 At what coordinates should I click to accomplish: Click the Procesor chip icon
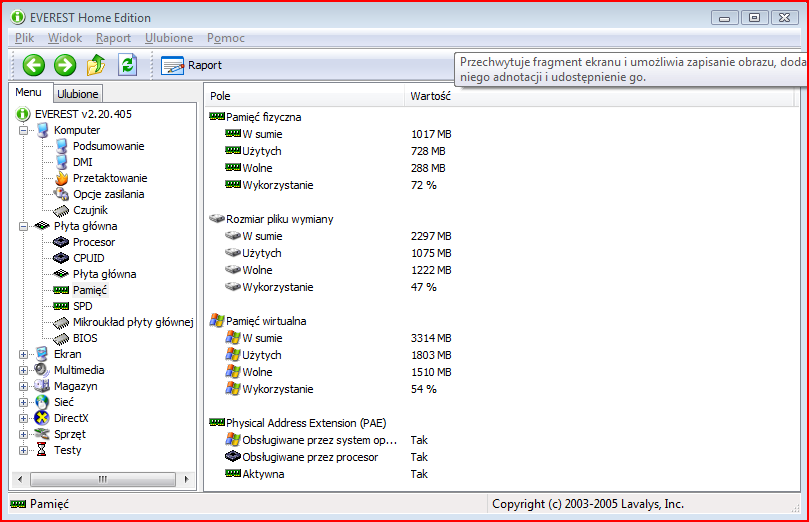[x=61, y=242]
